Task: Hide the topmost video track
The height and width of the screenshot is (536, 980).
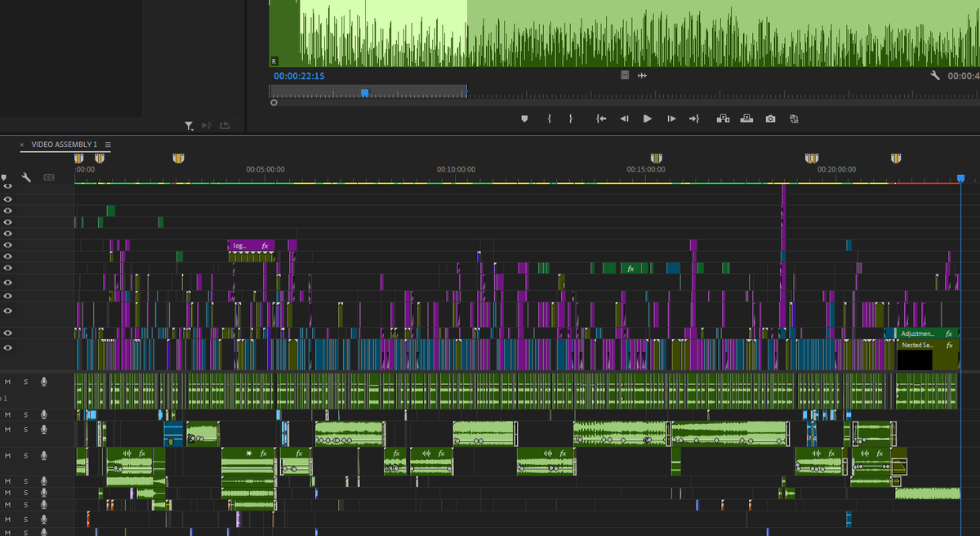Action: [8, 186]
